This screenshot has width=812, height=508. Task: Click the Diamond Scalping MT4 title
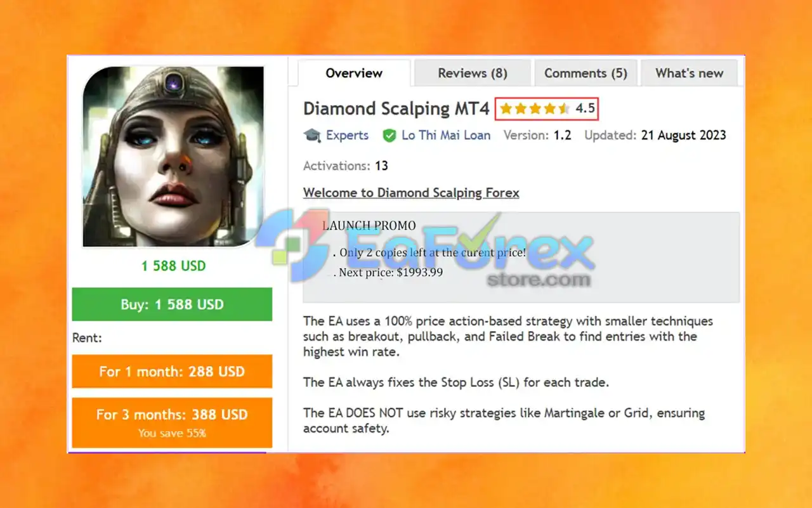coord(396,109)
